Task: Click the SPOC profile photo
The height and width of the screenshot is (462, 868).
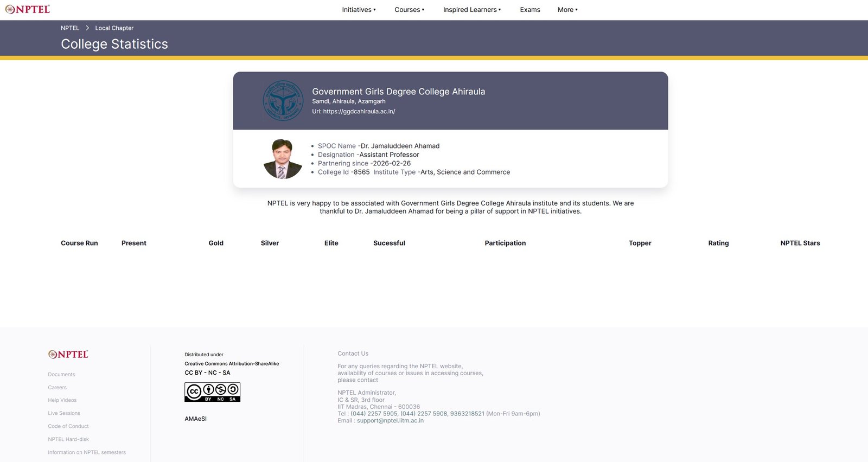Action: (x=283, y=159)
